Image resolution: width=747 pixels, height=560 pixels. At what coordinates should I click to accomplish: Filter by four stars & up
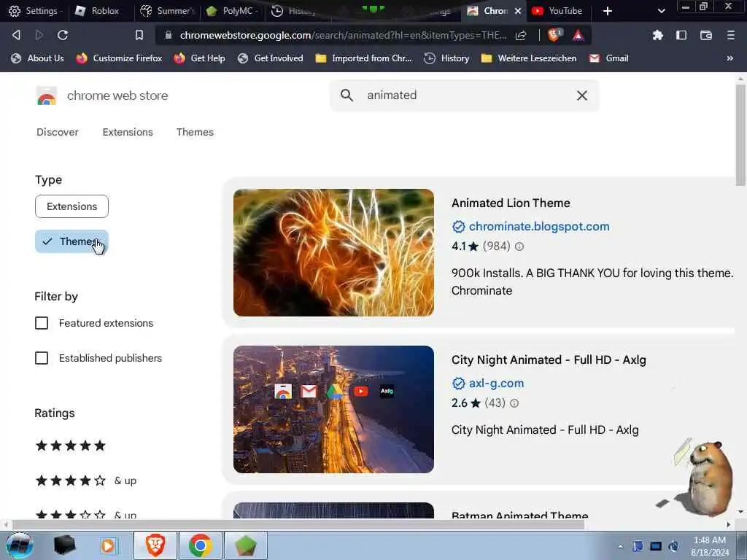tap(86, 481)
